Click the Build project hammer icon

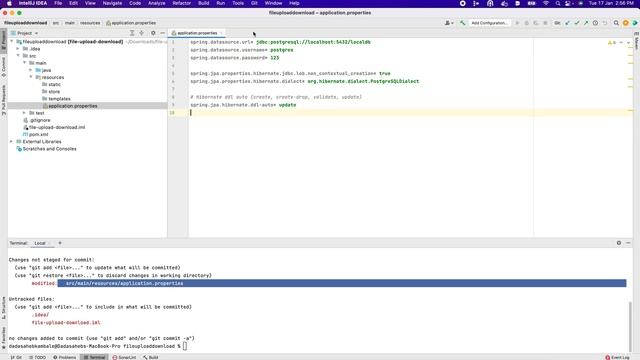[462, 23]
